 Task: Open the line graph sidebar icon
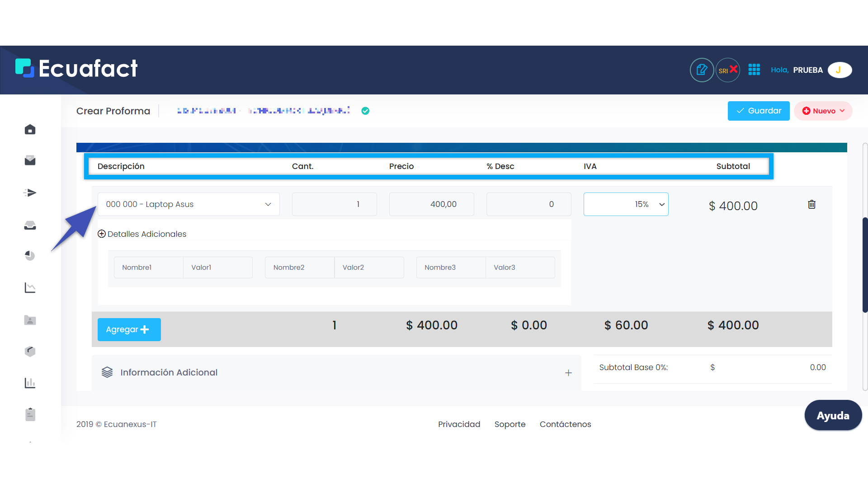(x=30, y=288)
